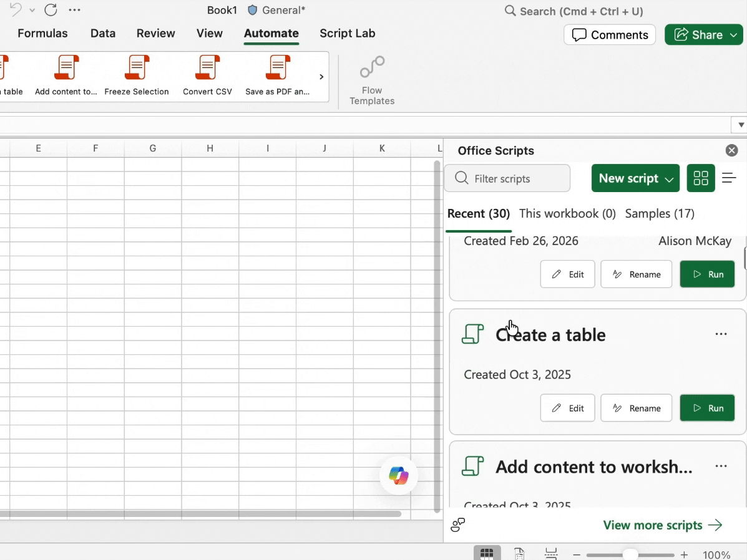Toggle Normal view in the status bar
The height and width of the screenshot is (560, 747).
[487, 553]
